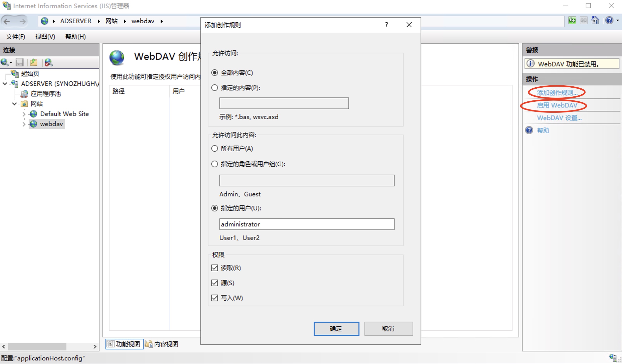
Task: Switch to the 内容视图 tab
Action: [x=162, y=344]
